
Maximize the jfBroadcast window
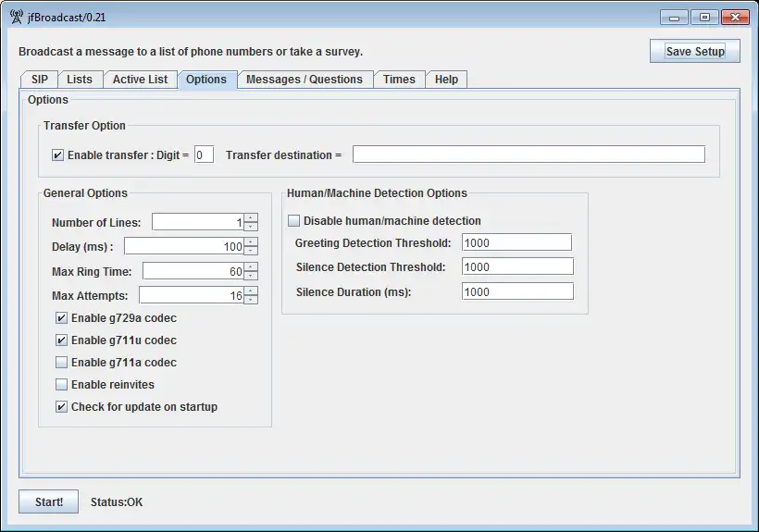click(704, 18)
